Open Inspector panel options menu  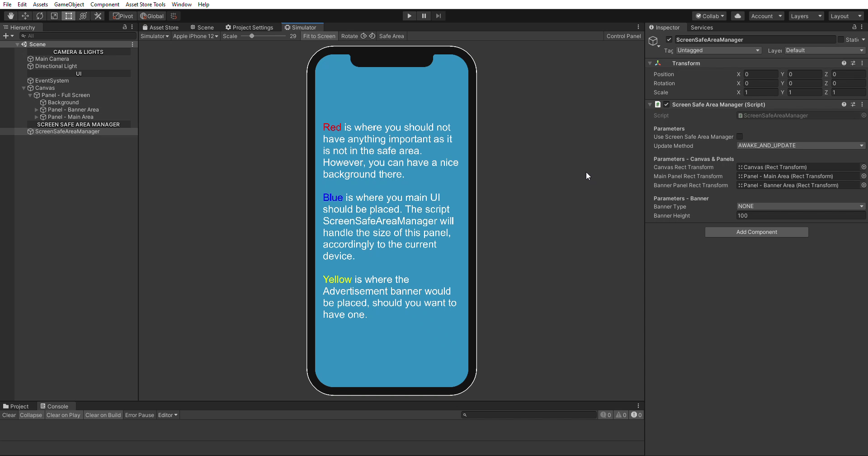pos(862,27)
